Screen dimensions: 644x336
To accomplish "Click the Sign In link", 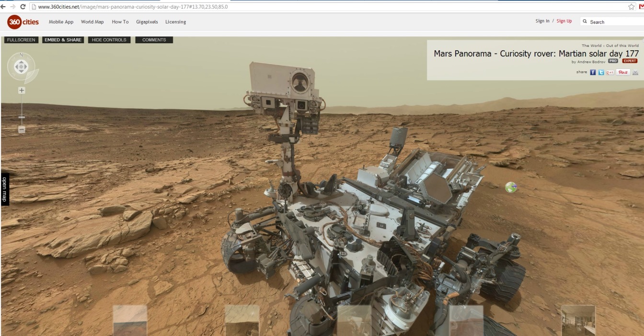I will coord(542,21).
